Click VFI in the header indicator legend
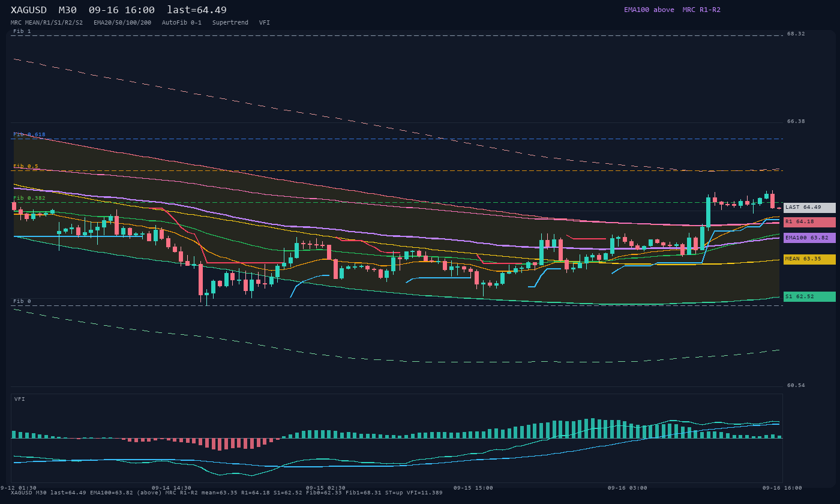Screen dimensions: 840x504 point(265,23)
